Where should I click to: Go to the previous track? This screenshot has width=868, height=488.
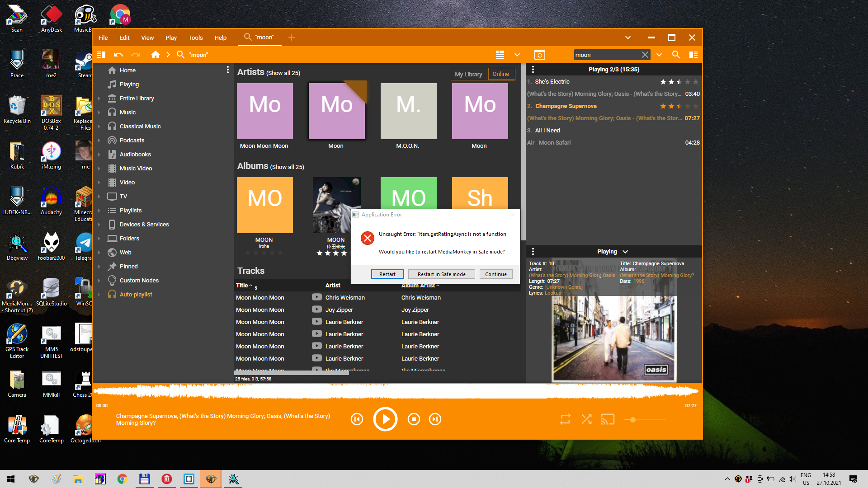357,419
